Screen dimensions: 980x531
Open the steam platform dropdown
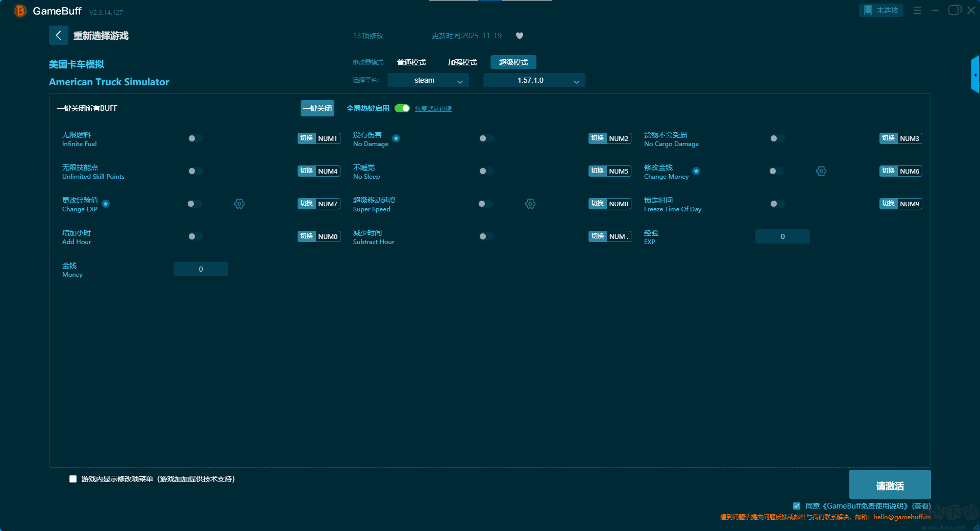coord(428,80)
